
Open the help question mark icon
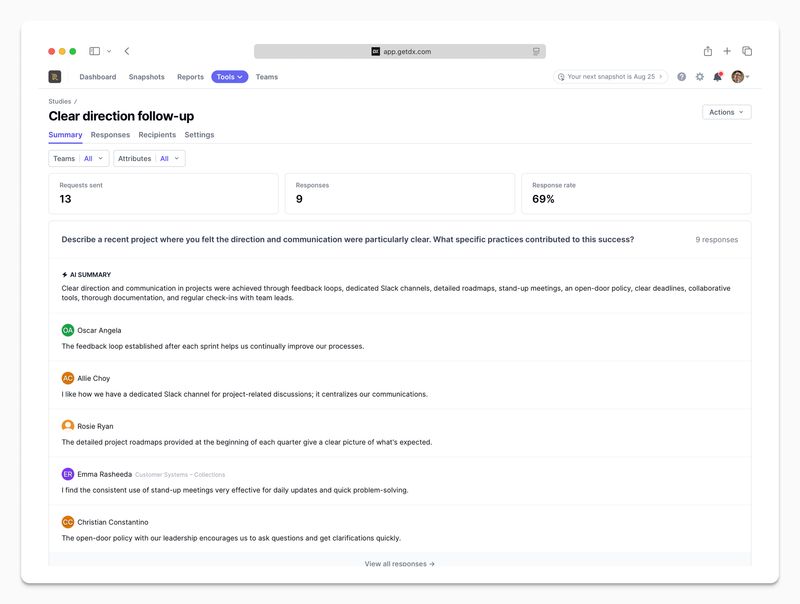tap(682, 77)
